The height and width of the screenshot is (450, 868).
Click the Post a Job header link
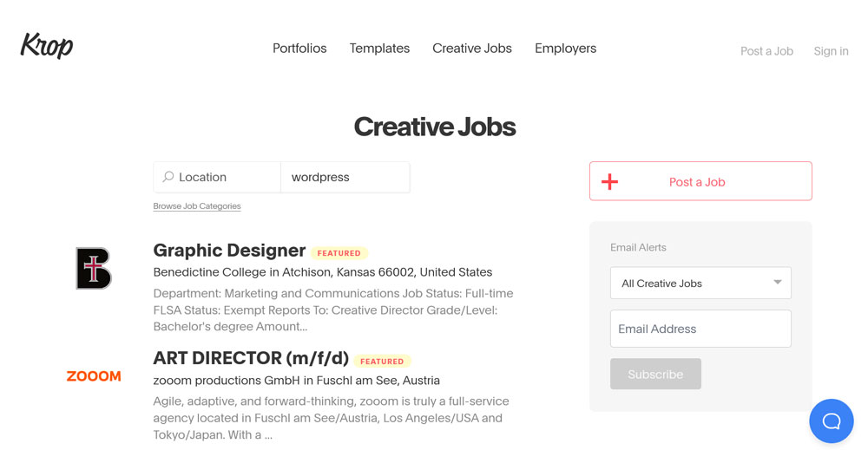point(766,51)
